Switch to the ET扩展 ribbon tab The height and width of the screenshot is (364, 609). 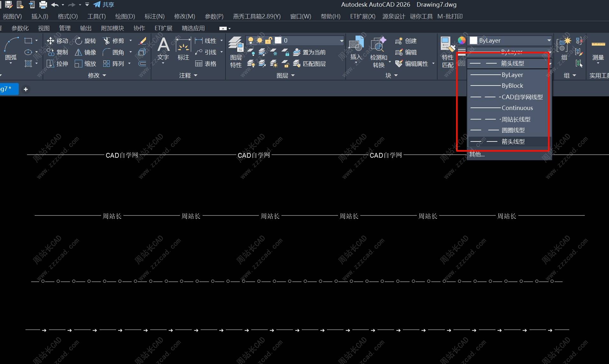click(x=163, y=28)
